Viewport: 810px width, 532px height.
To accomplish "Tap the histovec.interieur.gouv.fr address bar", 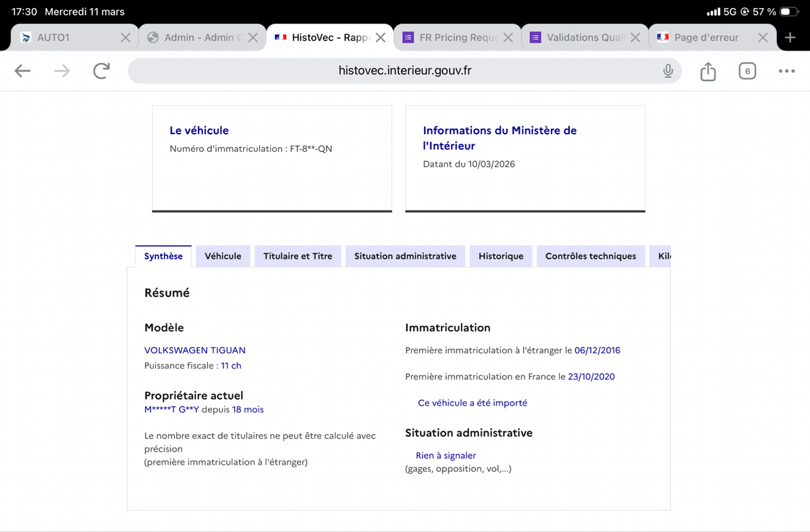I will tap(404, 71).
